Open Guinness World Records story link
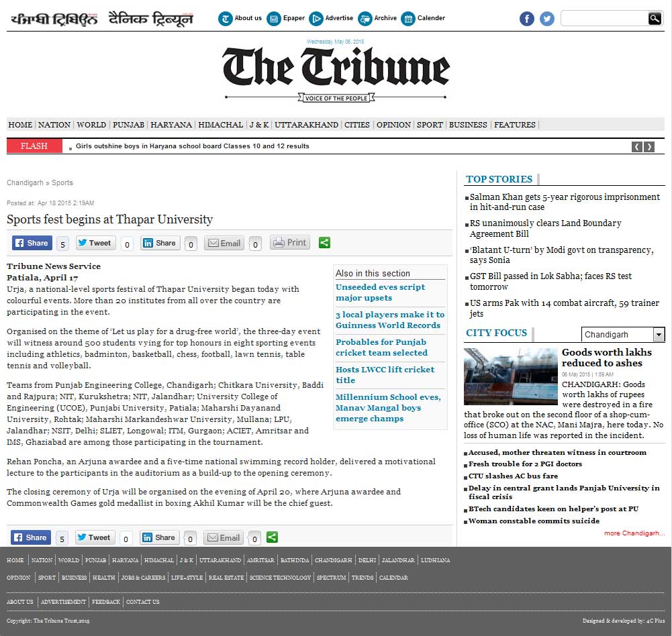 [390, 320]
